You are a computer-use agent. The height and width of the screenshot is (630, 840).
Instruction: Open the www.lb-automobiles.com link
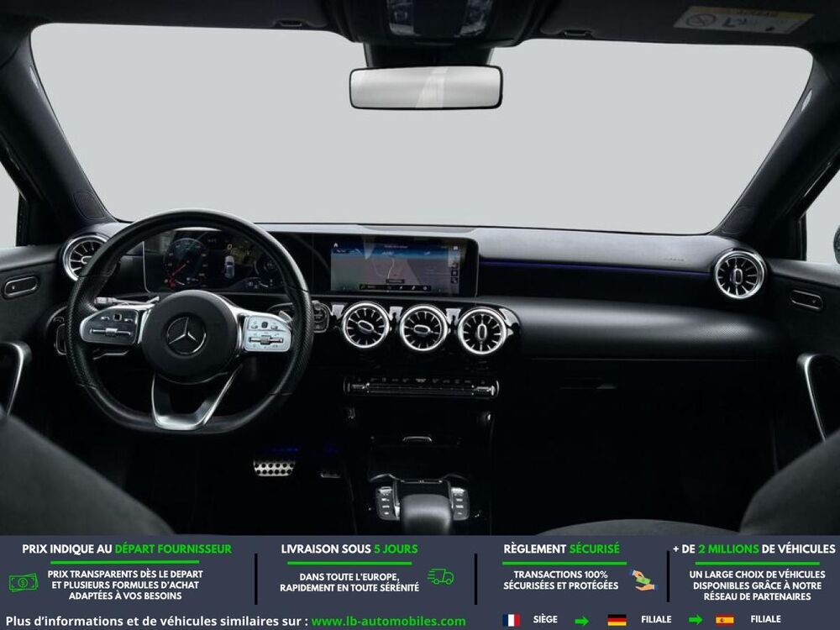tap(388, 622)
